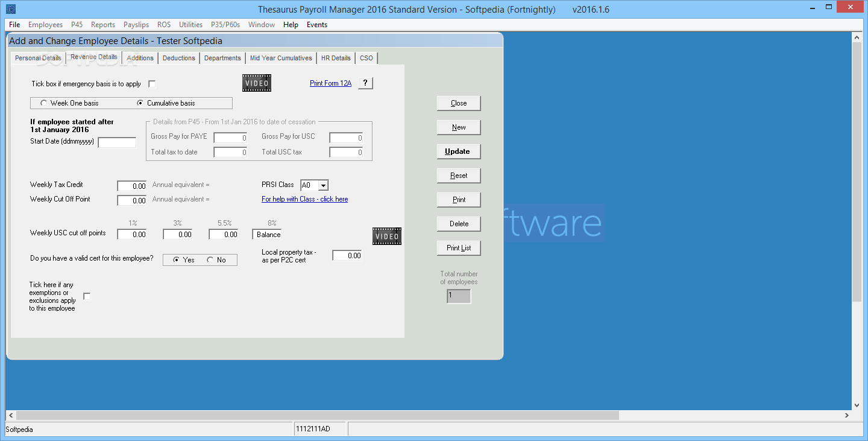Viewport: 868px width, 441px height.
Task: Open the application icon in title bar
Action: pyautogui.click(x=11, y=9)
